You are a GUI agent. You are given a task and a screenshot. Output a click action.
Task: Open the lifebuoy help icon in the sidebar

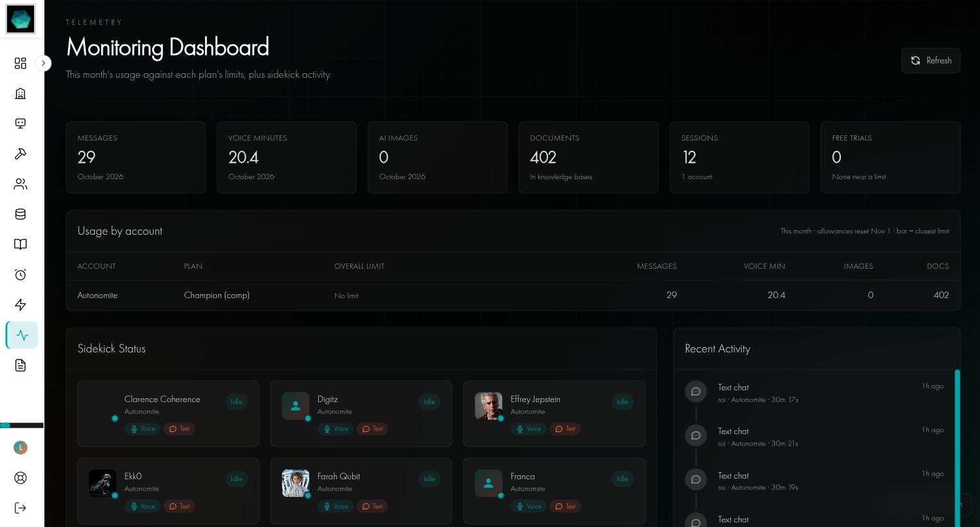click(x=20, y=478)
